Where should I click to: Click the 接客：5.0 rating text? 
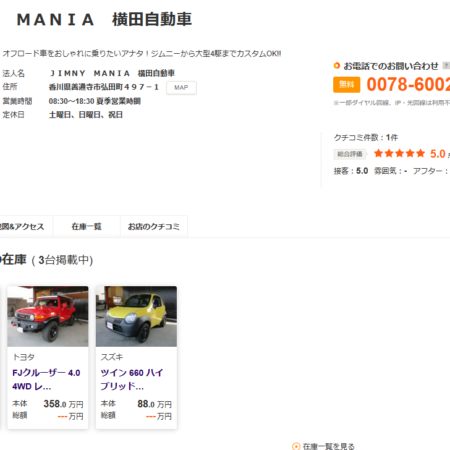[x=351, y=171]
